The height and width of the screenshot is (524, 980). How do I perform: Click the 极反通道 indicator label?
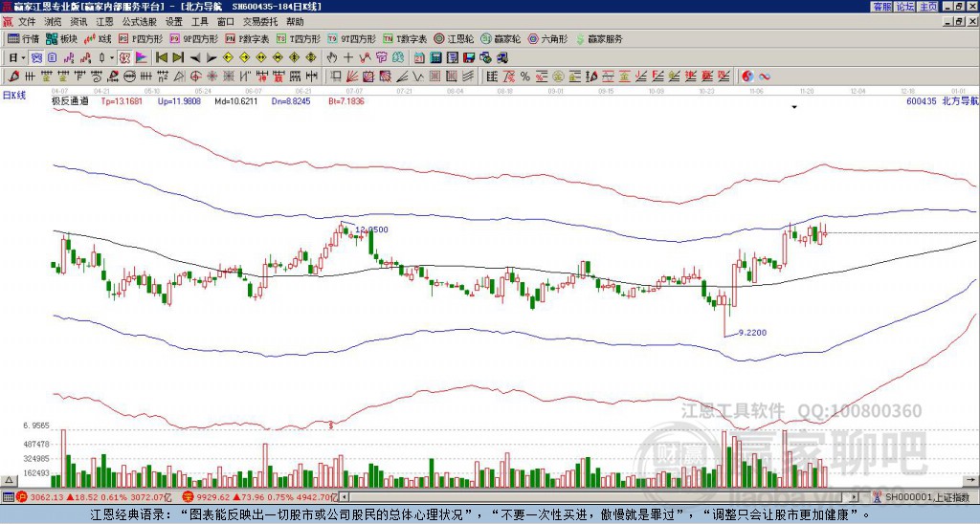70,100
